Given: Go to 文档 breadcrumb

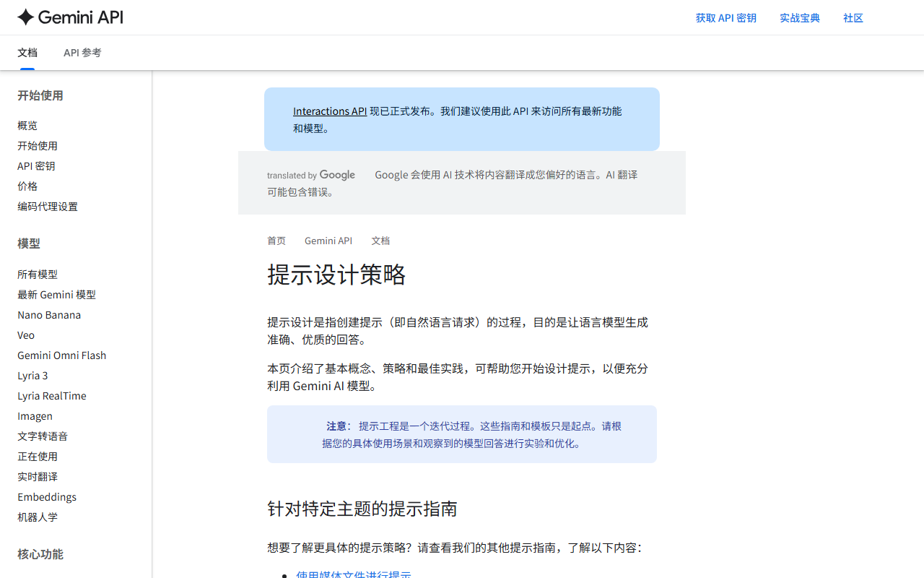Looking at the screenshot, I should [x=380, y=241].
